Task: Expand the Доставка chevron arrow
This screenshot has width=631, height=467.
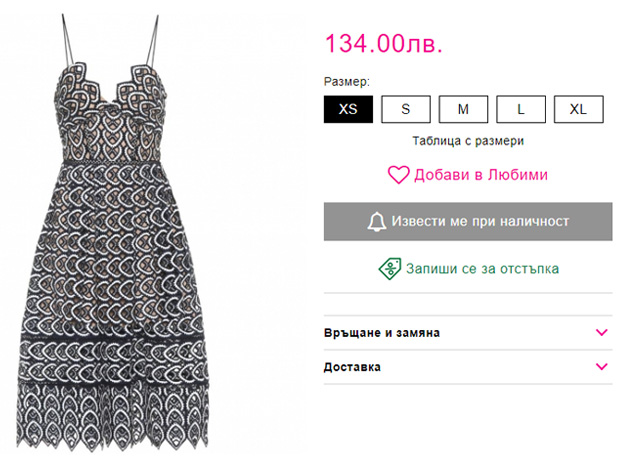Action: tap(601, 367)
